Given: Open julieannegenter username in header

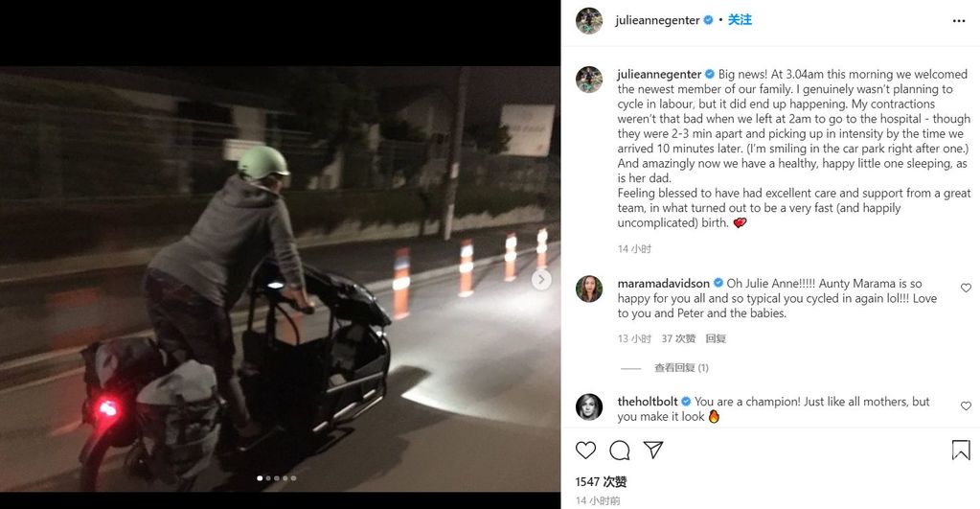Looking at the screenshot, I should (657, 20).
